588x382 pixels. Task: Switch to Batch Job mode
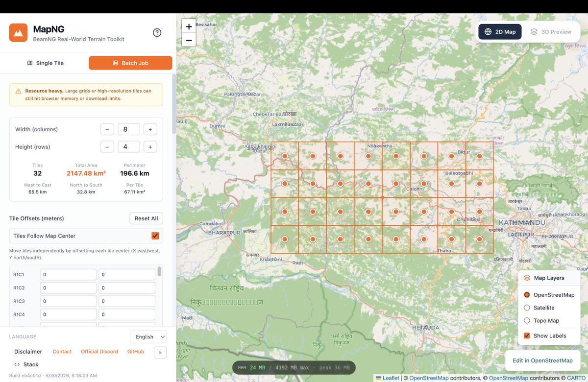(x=130, y=63)
